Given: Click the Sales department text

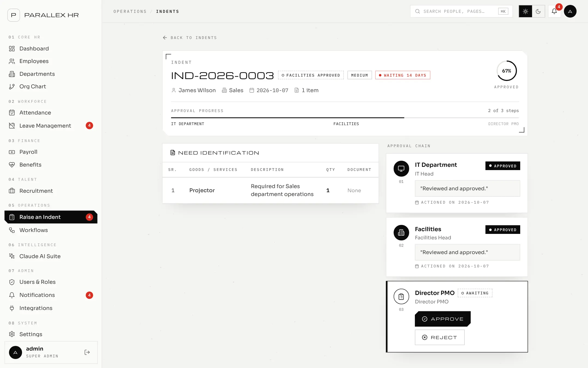Looking at the screenshot, I should [x=236, y=90].
